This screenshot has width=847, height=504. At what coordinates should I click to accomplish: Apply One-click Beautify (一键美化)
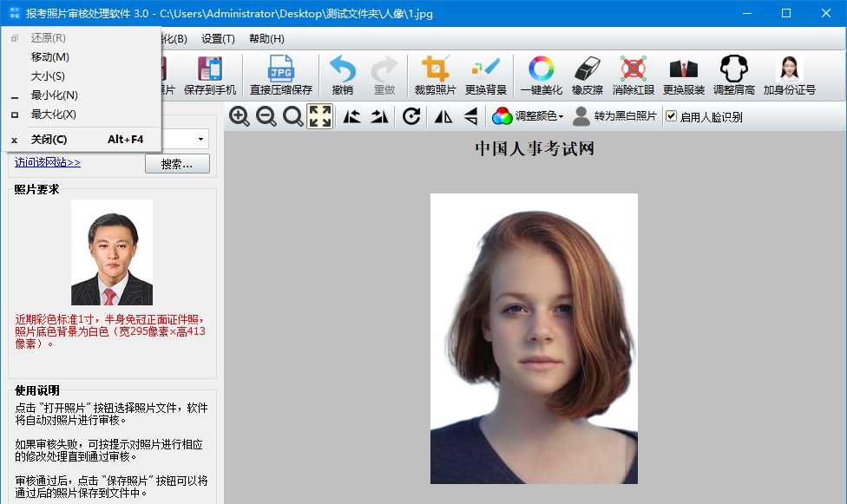tap(541, 75)
